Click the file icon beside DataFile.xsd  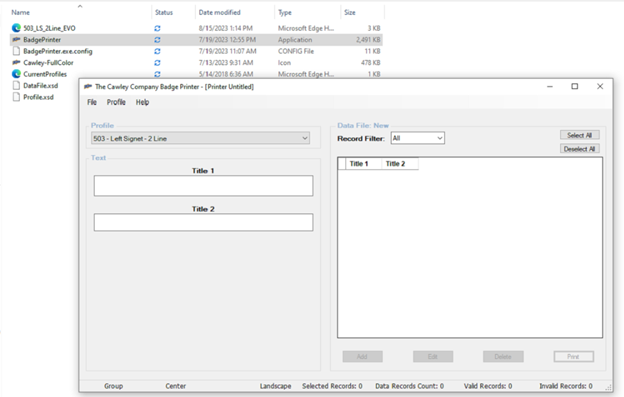[x=16, y=86]
